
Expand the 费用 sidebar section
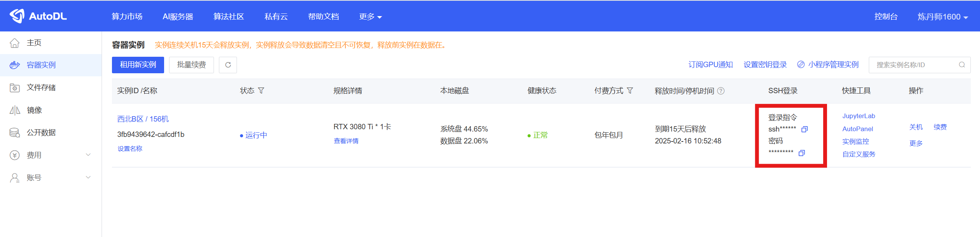point(88,155)
